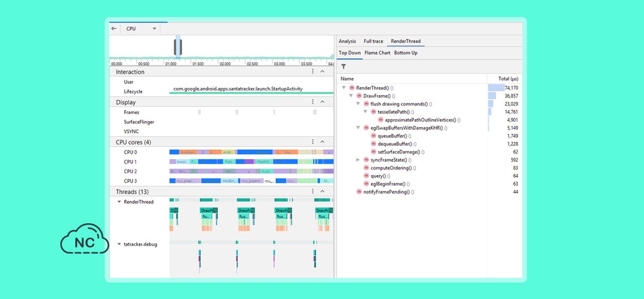644x299 pixels.
Task: Collapse eglSwapBuffersWithDamageKHR() node
Action: pos(358,128)
